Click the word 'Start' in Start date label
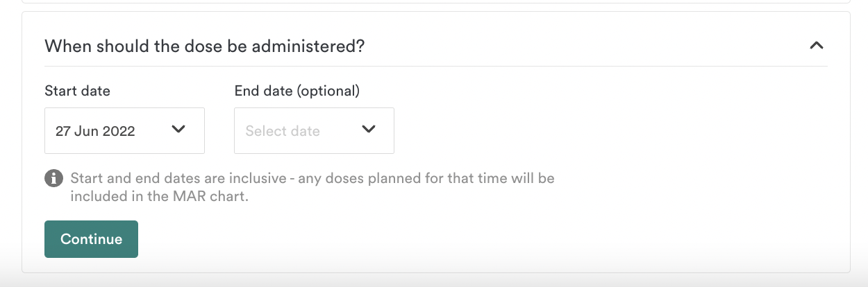This screenshot has height=287, width=868. (60, 90)
